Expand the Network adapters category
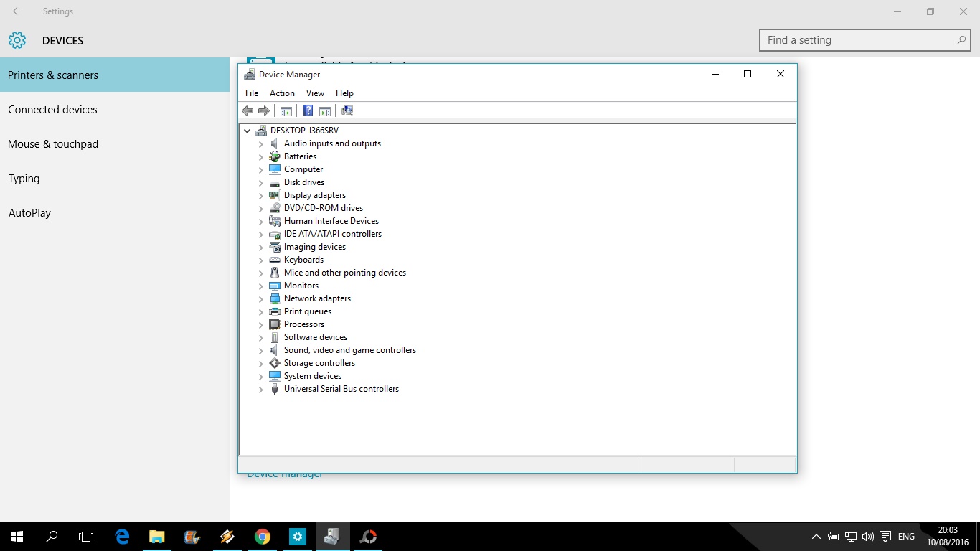The width and height of the screenshot is (980, 551). pyautogui.click(x=261, y=298)
